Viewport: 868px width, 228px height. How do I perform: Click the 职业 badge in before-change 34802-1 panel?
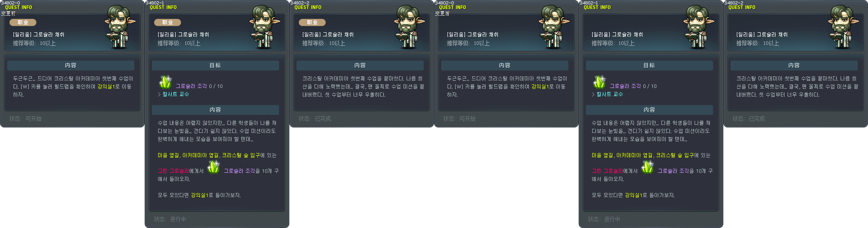[x=168, y=22]
